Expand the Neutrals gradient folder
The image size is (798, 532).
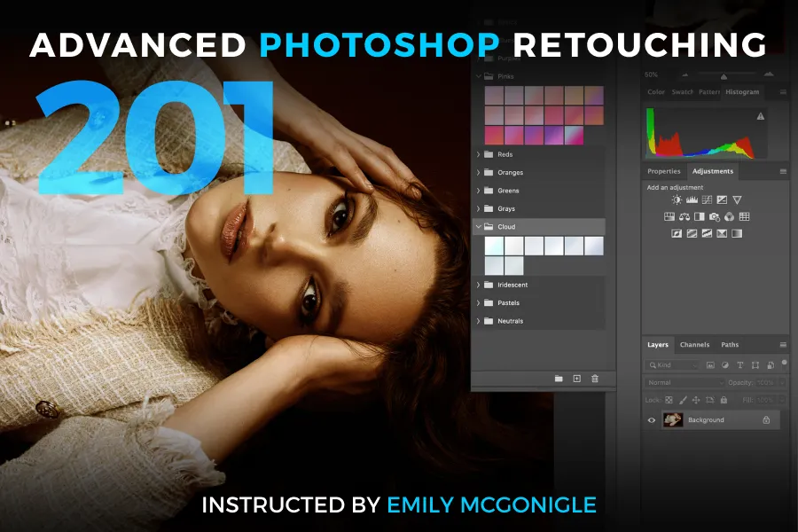coord(479,321)
